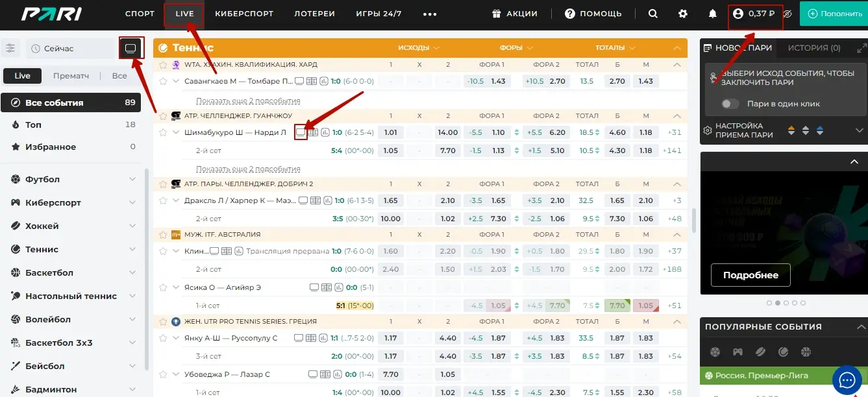The height and width of the screenshot is (397, 868).
Task: Click the Пополнить deposit button
Action: [835, 14]
